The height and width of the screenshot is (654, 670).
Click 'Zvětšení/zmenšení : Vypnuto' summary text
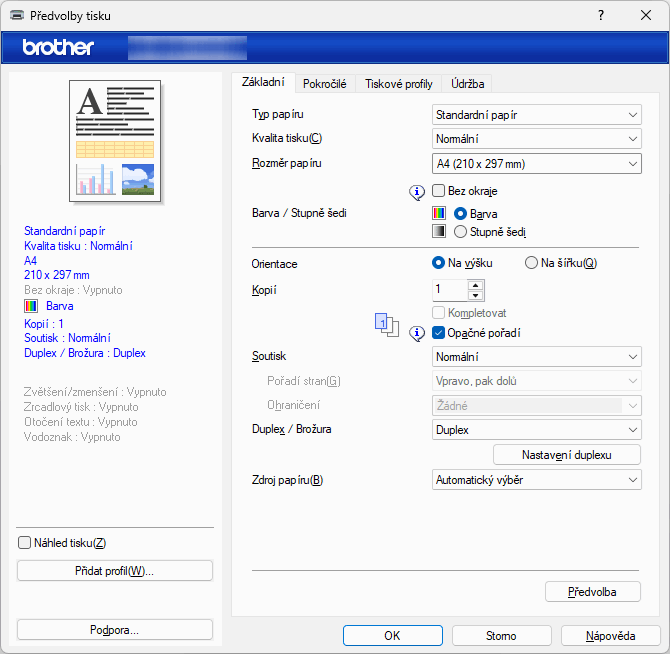coord(95,392)
